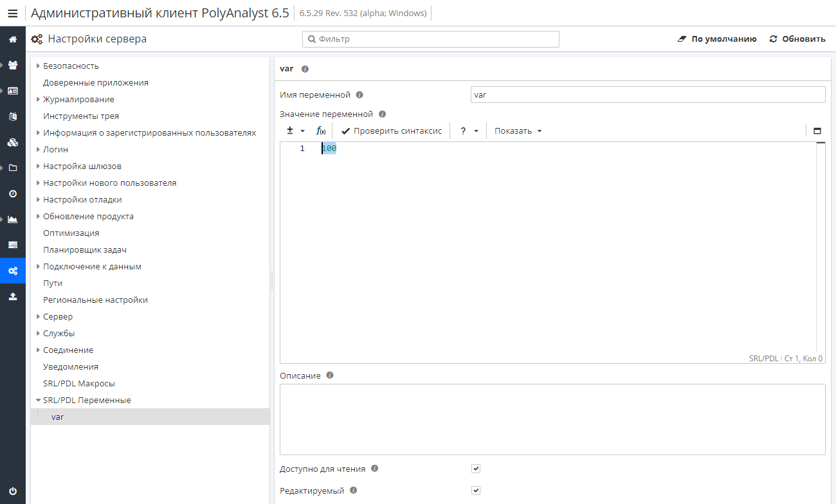Toggle the Редактируемый checkbox
Viewport: 836px width, 504px height.
click(476, 491)
